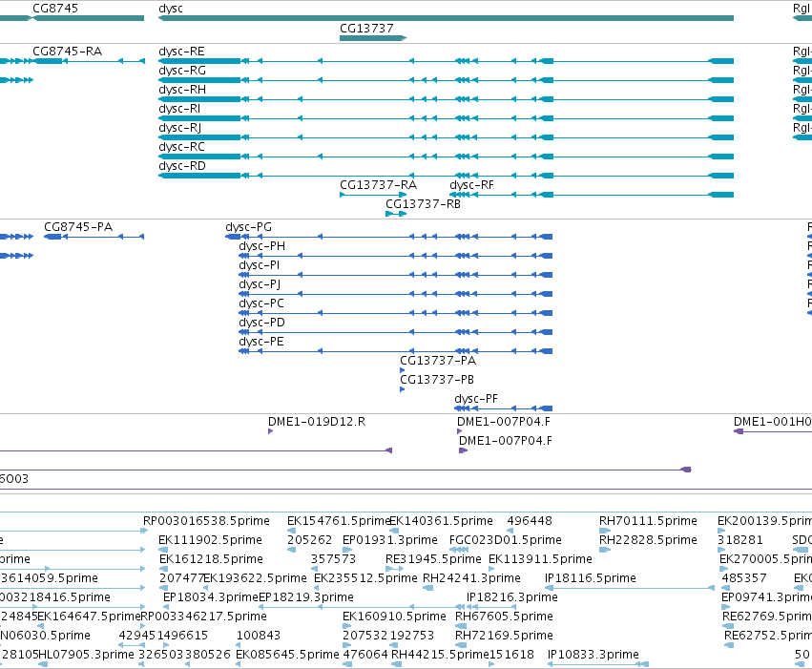The image size is (812, 669).
Task: Click the dysc-PH protein label
Action: pyautogui.click(x=262, y=246)
